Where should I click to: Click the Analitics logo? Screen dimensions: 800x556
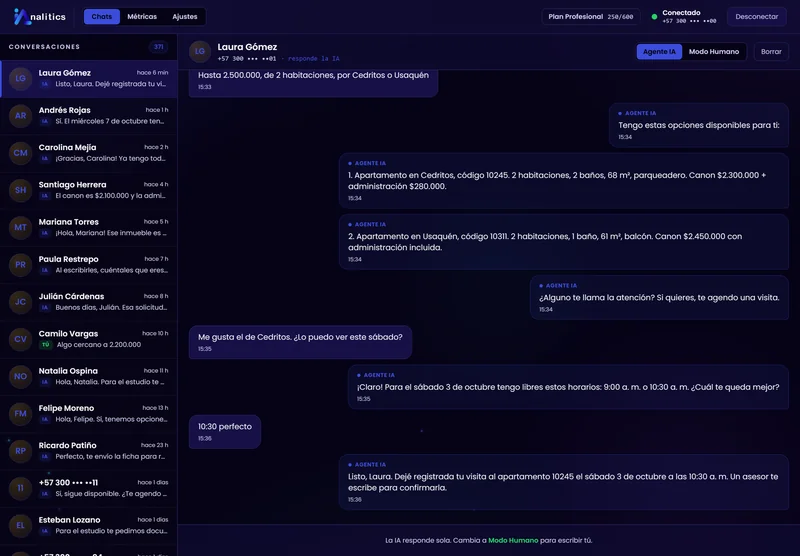click(40, 17)
